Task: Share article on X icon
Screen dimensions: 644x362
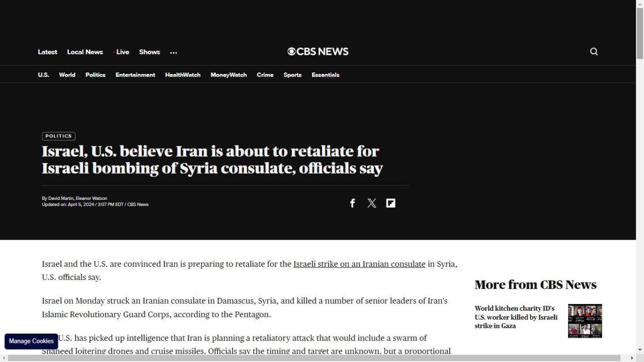Action: coord(372,203)
